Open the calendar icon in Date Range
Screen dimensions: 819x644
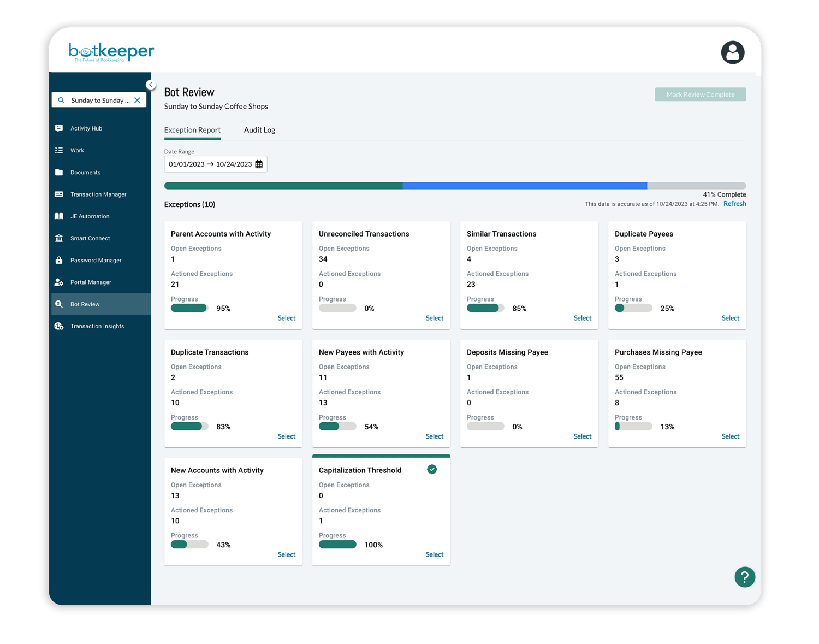pos(258,164)
